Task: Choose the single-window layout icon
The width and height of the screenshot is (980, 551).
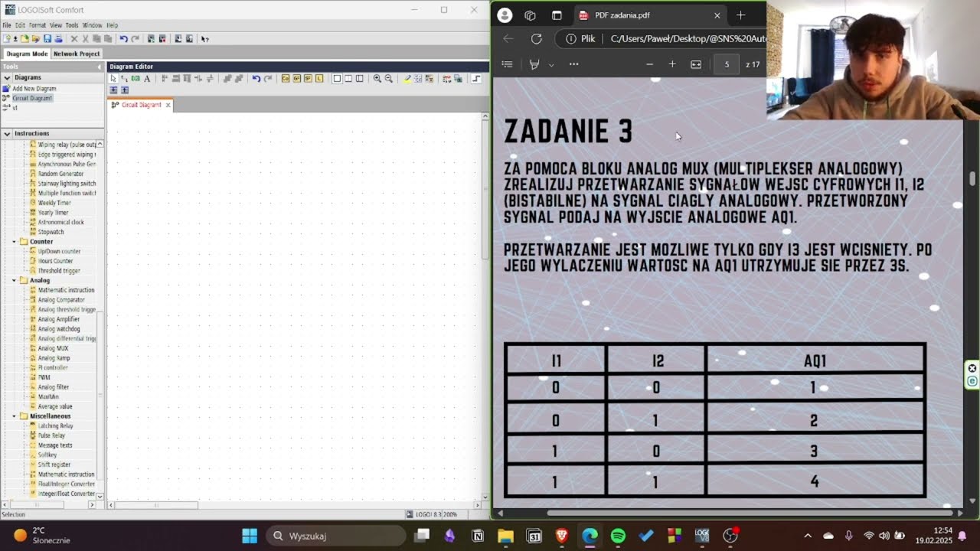Action: tap(337, 78)
